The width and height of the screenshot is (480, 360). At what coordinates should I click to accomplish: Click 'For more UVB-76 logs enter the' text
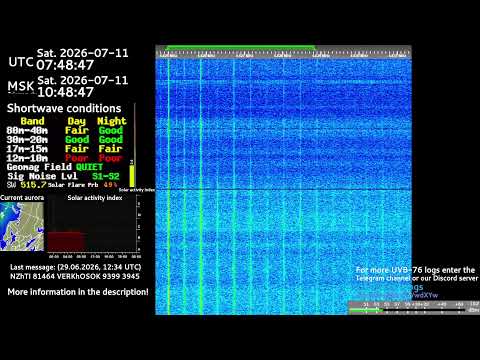(x=415, y=270)
